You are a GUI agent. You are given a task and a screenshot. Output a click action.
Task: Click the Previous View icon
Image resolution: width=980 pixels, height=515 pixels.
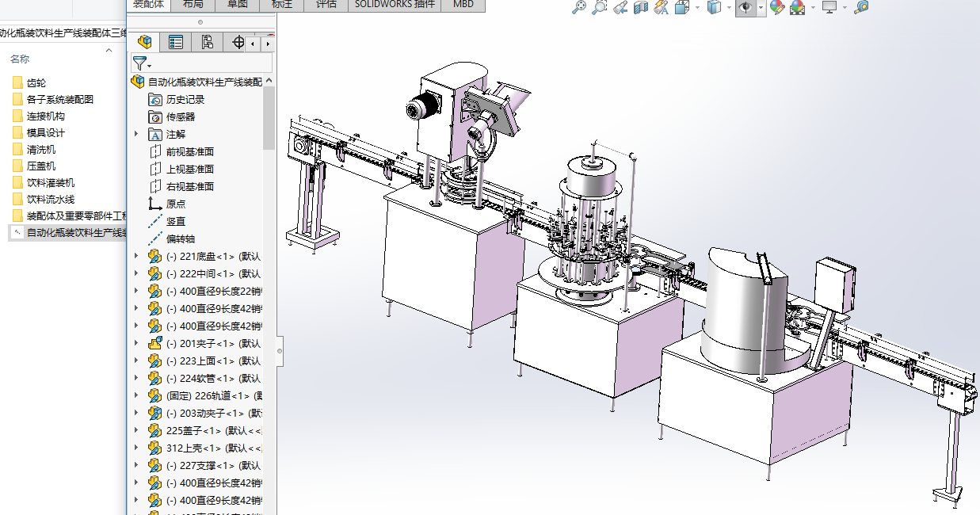point(620,7)
